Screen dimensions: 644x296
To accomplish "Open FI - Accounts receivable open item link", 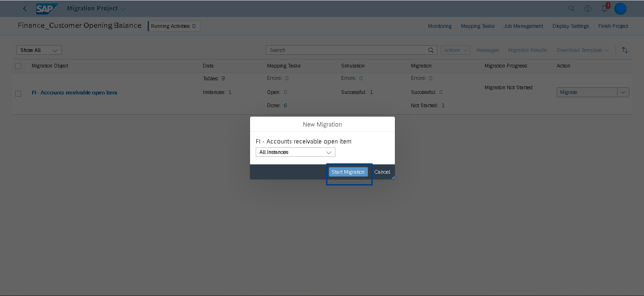I will [74, 93].
